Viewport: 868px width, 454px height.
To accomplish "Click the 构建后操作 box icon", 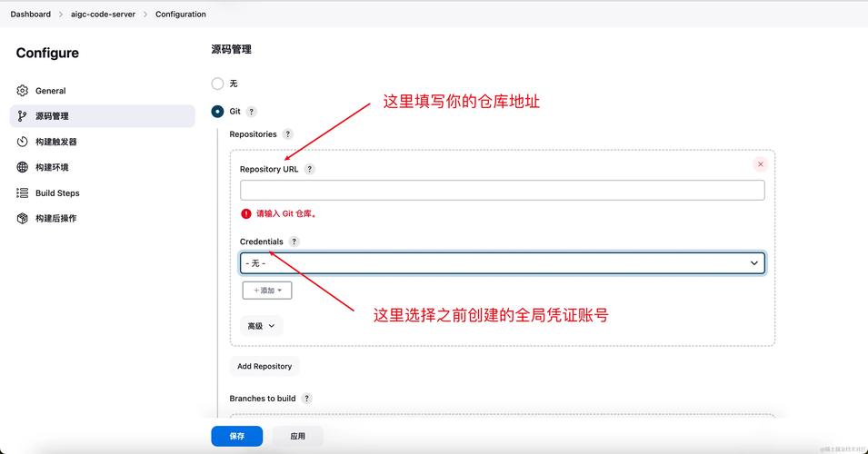I will pyautogui.click(x=22, y=219).
